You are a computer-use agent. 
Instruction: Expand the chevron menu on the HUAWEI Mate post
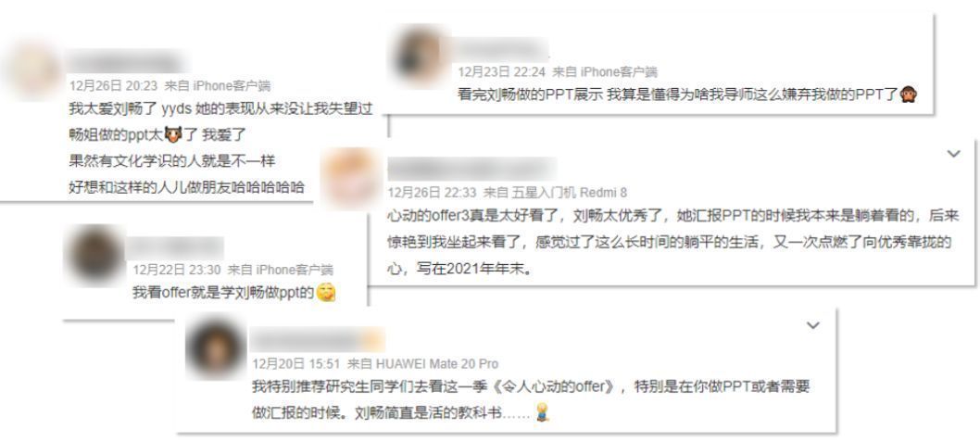point(812,325)
